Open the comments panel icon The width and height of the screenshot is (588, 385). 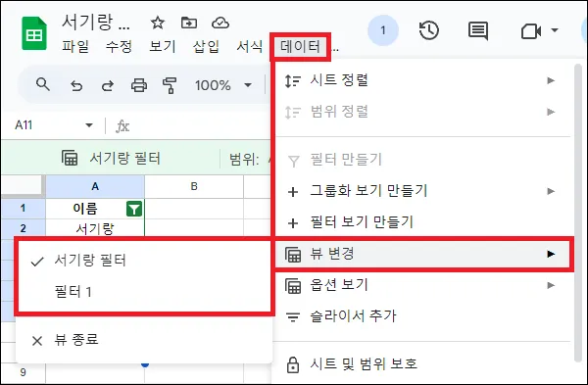478,30
